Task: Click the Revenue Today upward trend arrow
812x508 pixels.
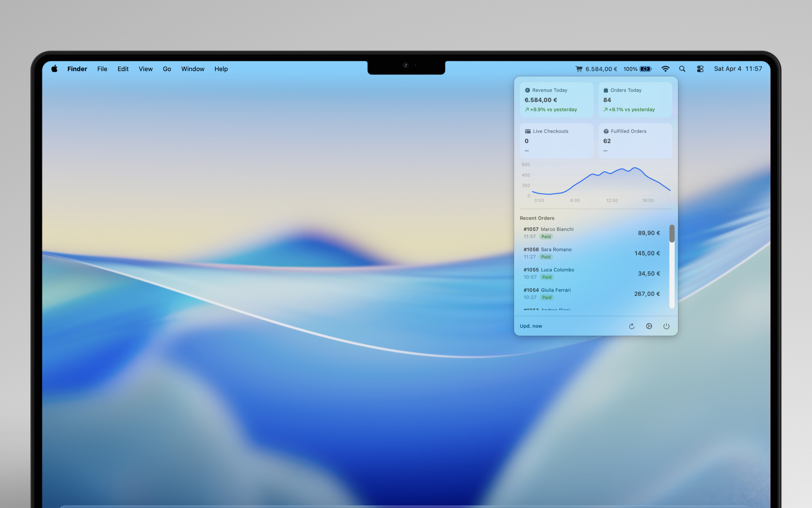Action: click(527, 110)
